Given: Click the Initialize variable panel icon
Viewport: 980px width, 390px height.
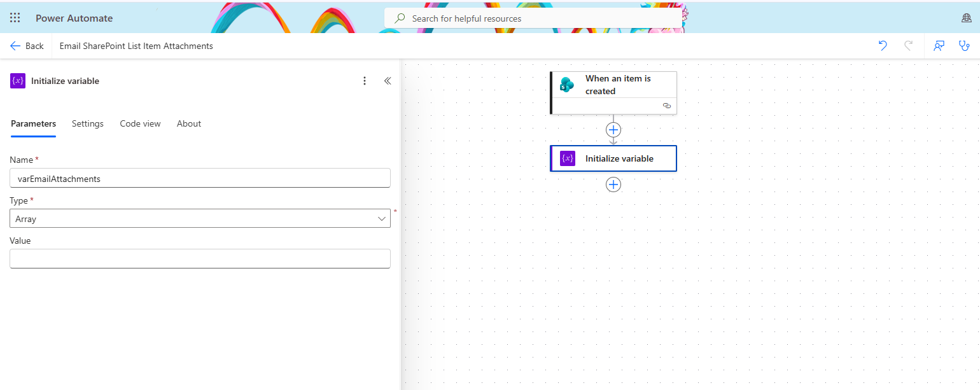Looking at the screenshot, I should (x=18, y=81).
